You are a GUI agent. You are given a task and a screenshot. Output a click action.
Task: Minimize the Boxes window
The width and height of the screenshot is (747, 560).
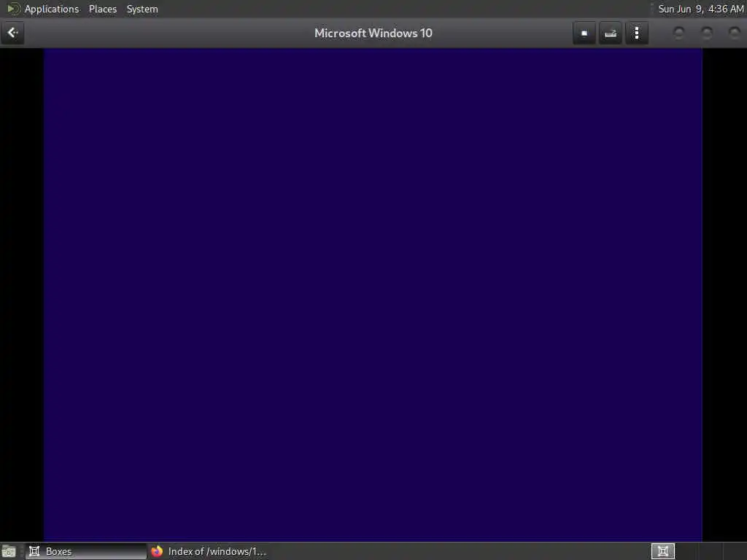tap(679, 33)
